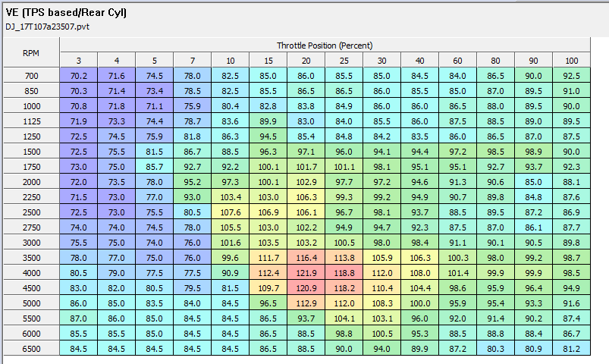Click the DJ_17T107a23507.pvt file name
This screenshot has height=364, width=609.
[42, 27]
